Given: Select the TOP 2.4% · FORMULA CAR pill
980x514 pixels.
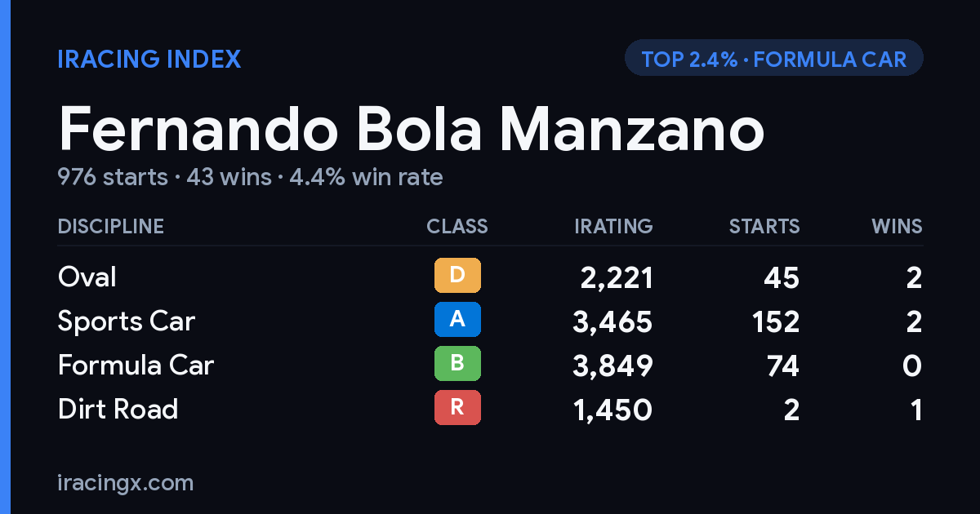Looking at the screenshot, I should coord(774,59).
